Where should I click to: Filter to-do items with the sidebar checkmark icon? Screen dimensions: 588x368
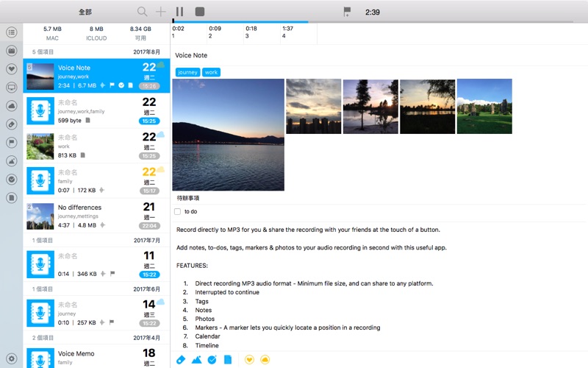12,180
